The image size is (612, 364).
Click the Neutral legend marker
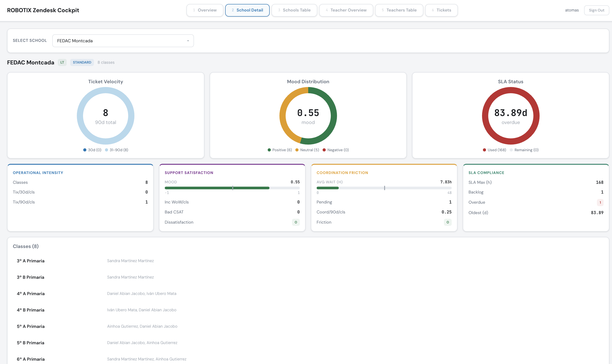point(297,150)
